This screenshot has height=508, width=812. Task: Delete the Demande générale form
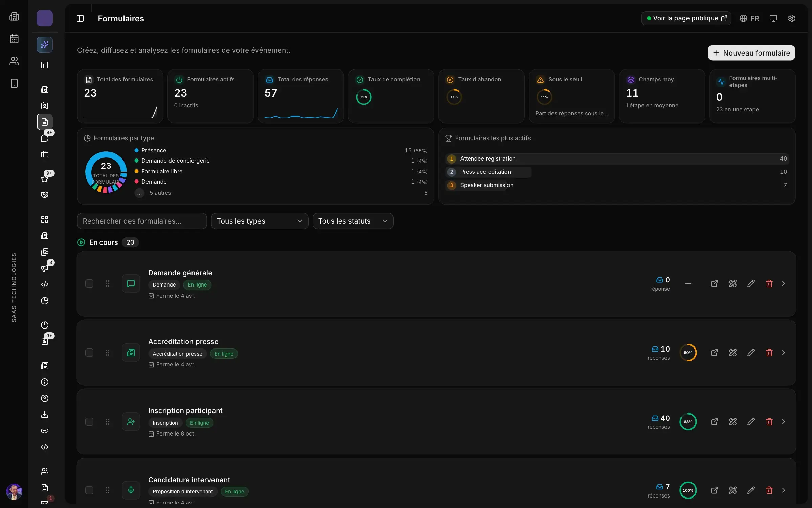[769, 283]
